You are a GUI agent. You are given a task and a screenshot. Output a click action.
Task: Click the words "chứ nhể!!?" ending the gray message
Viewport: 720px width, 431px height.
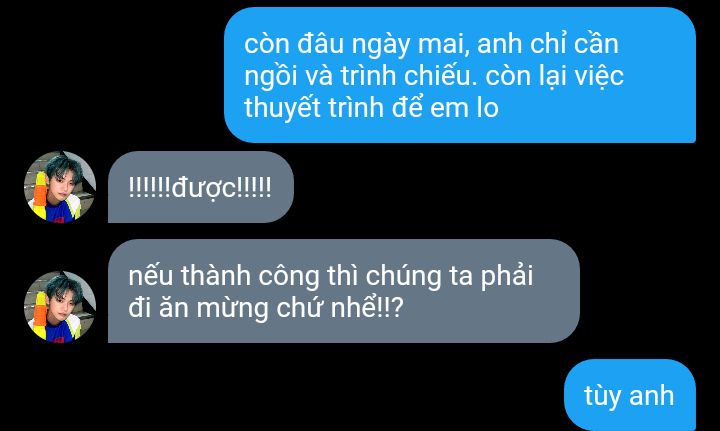point(340,308)
